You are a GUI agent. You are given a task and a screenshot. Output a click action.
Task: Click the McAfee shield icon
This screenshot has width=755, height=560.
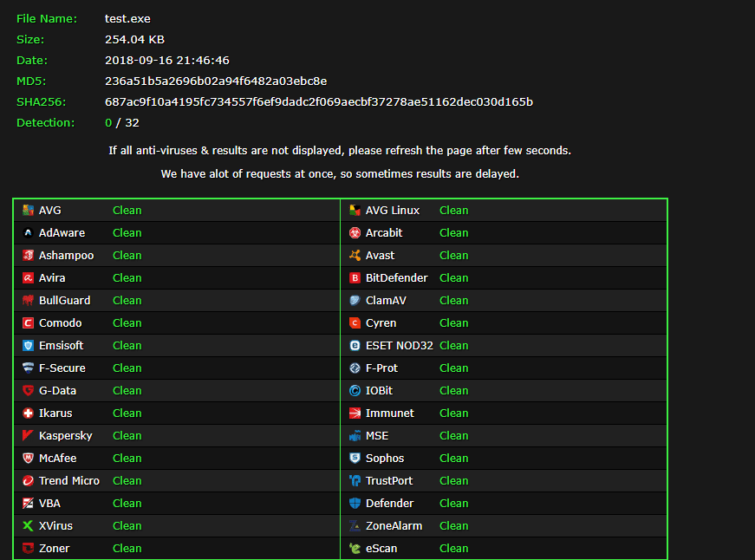point(29,458)
